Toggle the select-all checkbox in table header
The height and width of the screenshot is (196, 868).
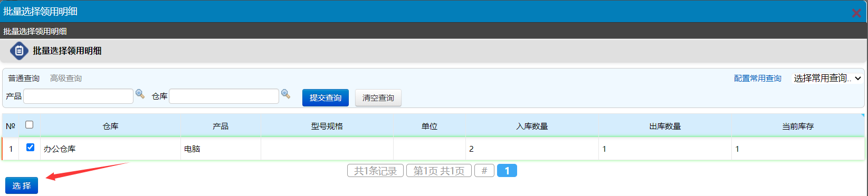pyautogui.click(x=30, y=125)
